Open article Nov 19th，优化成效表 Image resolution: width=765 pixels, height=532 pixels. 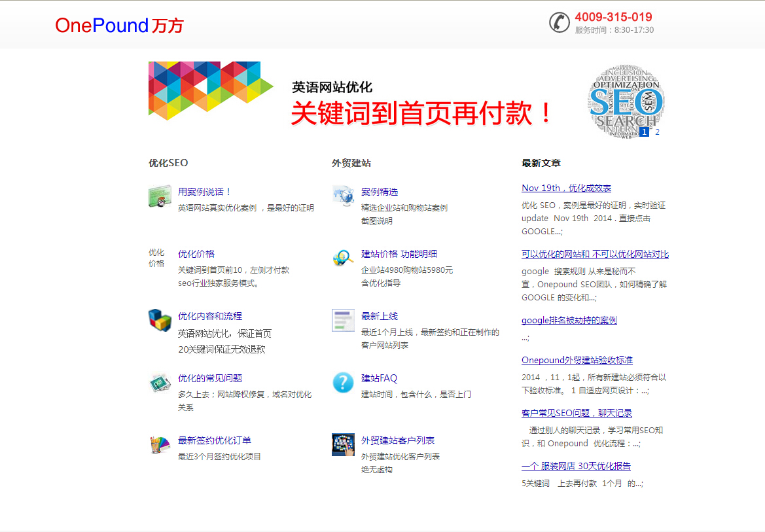coord(567,188)
